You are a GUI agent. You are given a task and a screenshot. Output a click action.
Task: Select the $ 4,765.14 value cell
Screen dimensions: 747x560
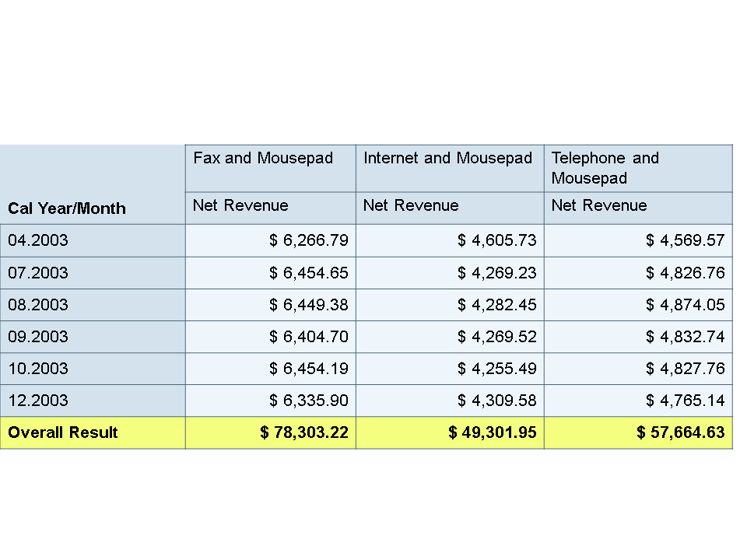coord(685,401)
